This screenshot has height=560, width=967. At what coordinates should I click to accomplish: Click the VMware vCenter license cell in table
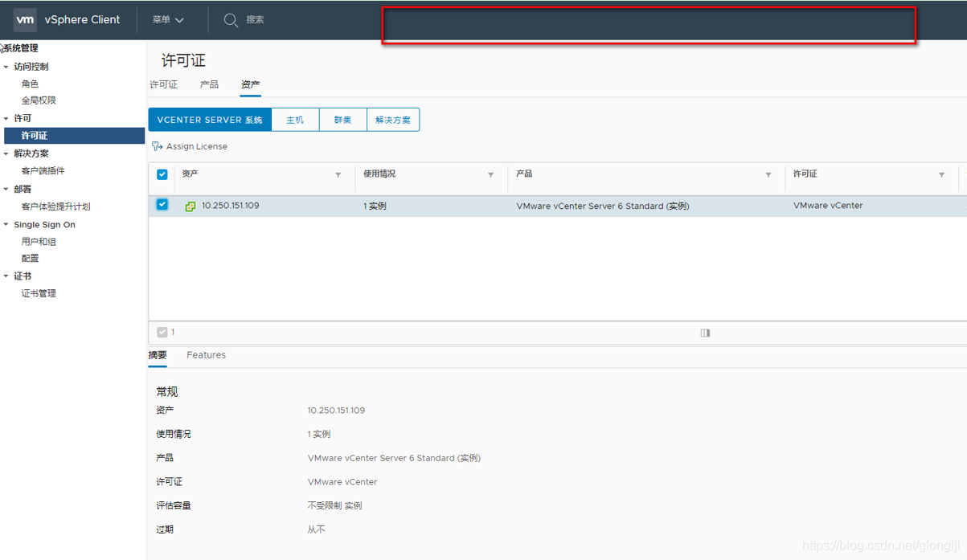828,206
